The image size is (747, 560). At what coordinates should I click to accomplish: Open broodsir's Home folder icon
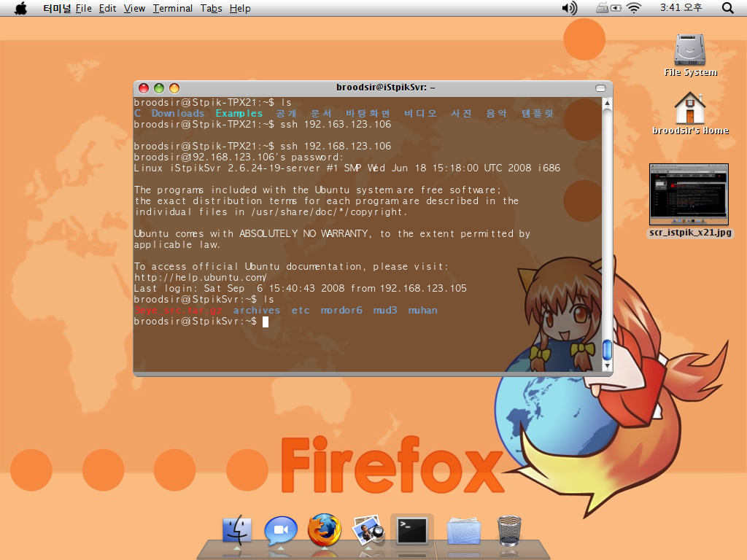click(690, 109)
